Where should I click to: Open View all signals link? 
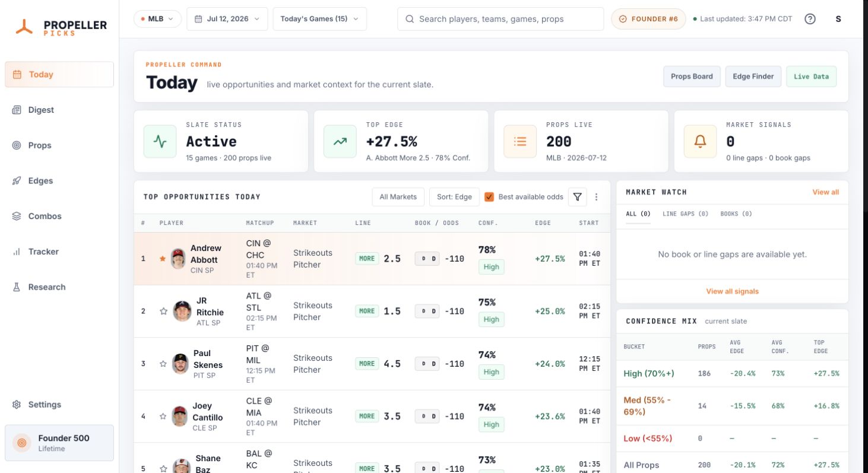(x=732, y=291)
